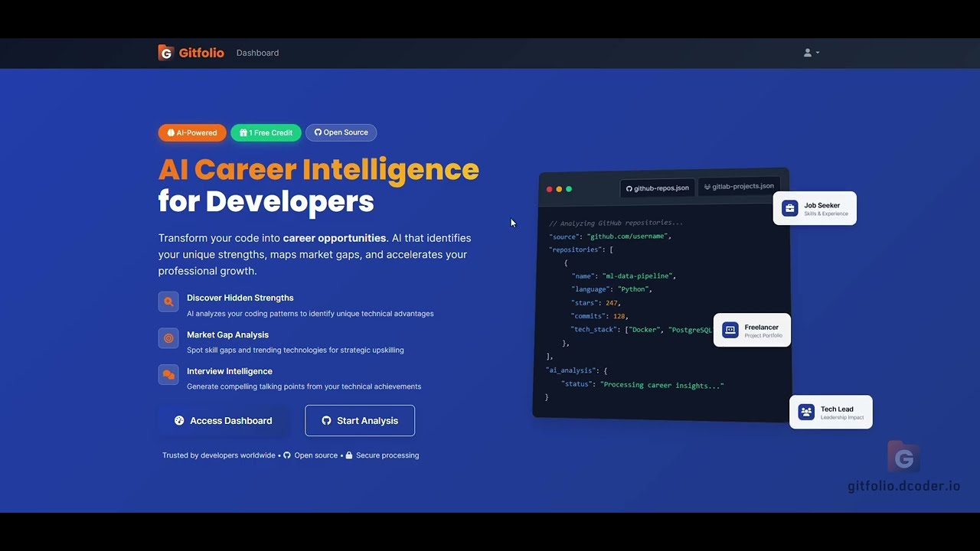Screen dimensions: 980x551
Task: Click the AI-Powered badge
Action: tap(192, 132)
